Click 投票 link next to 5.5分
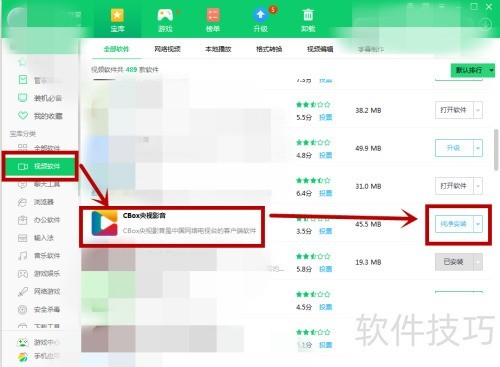 (x=325, y=117)
